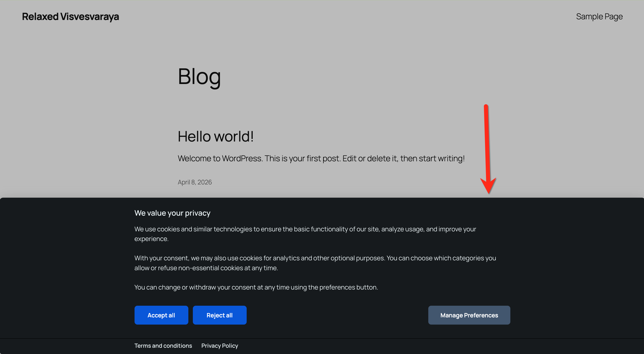Click the Relaxed Visvesvaraya site title

click(x=70, y=16)
